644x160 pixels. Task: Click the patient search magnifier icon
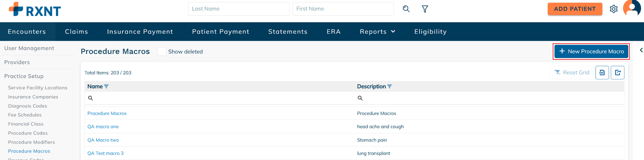pyautogui.click(x=406, y=9)
